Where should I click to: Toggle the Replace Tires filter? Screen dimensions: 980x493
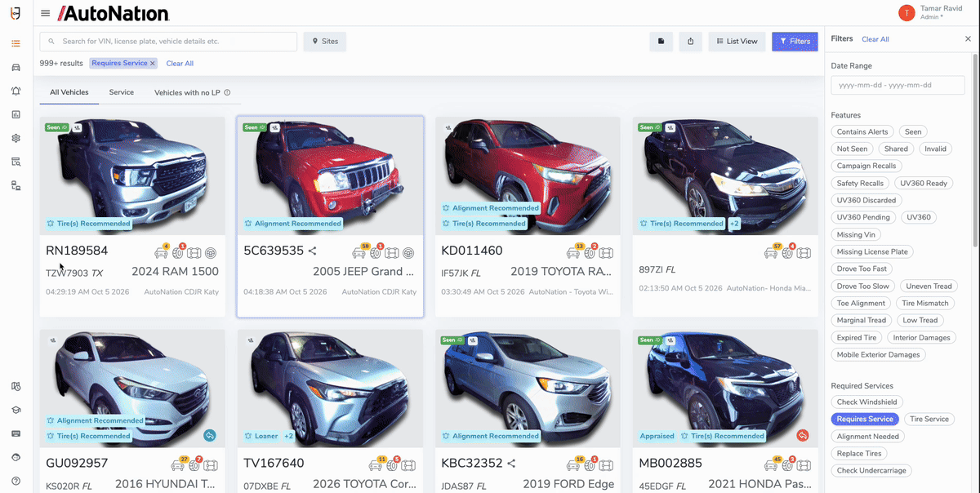859,453
